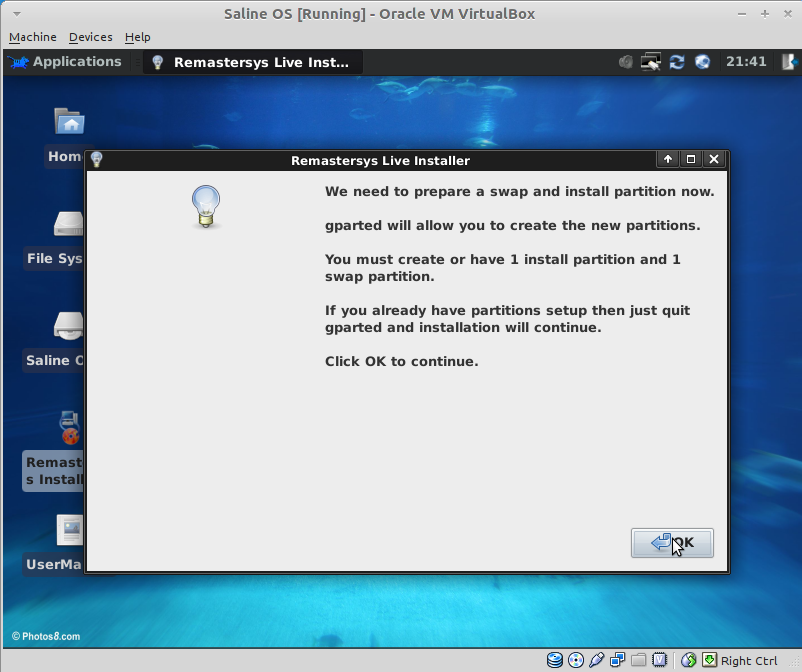This screenshot has height=672, width=802.
Task: Open the Machine menu
Action: click(33, 37)
